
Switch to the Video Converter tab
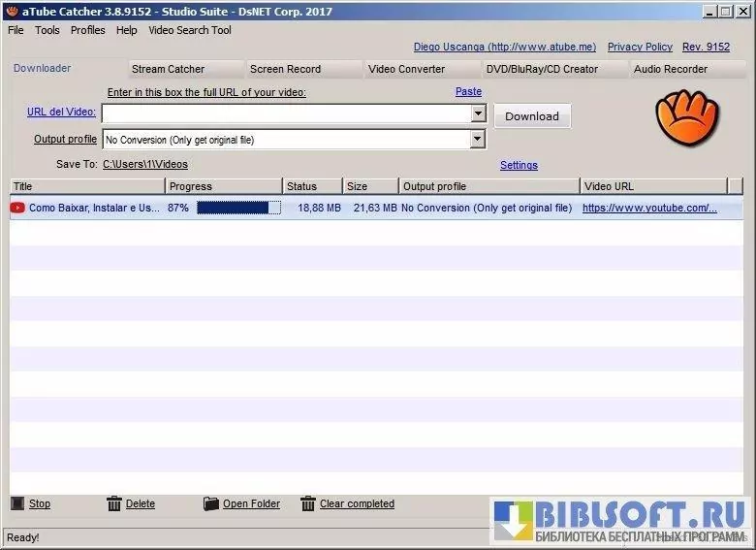coord(406,69)
